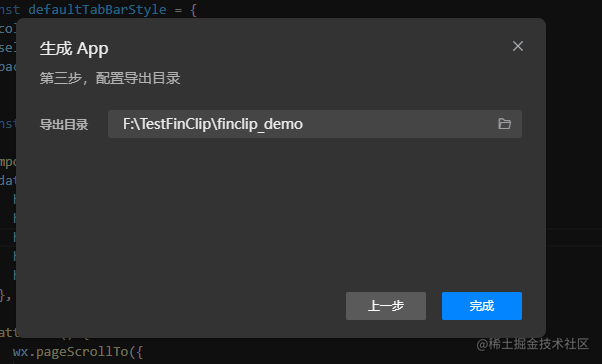Screen dimensions: 602x364
Task: Go back with the 上一步 button
Action: [386, 306]
